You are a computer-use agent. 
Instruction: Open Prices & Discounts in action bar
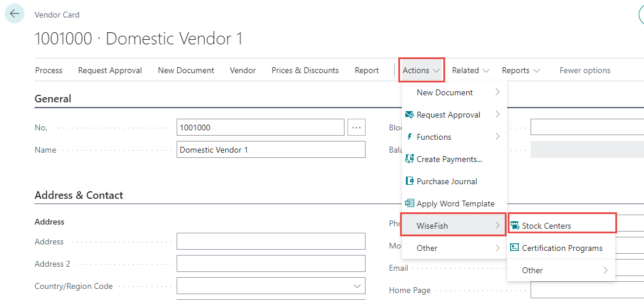305,70
